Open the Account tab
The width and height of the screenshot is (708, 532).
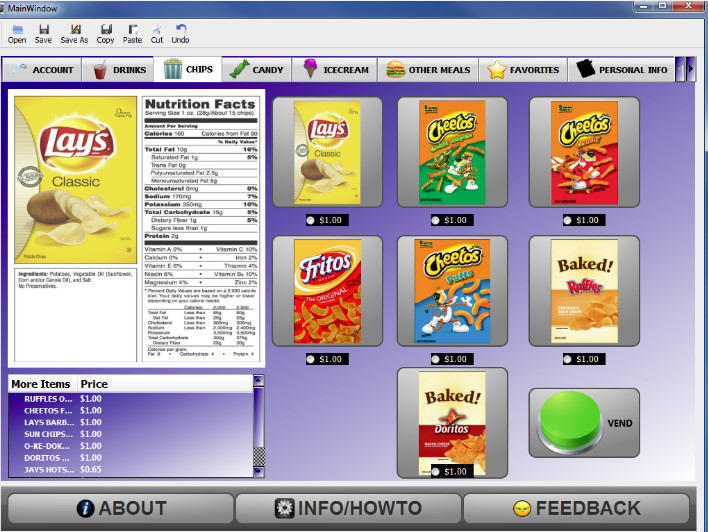42,70
